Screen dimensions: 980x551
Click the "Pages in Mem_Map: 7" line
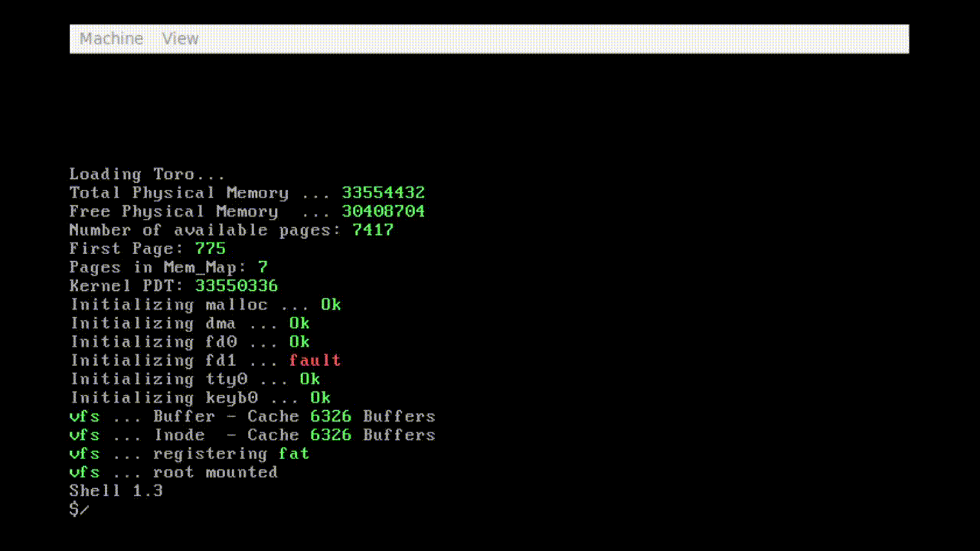(168, 267)
